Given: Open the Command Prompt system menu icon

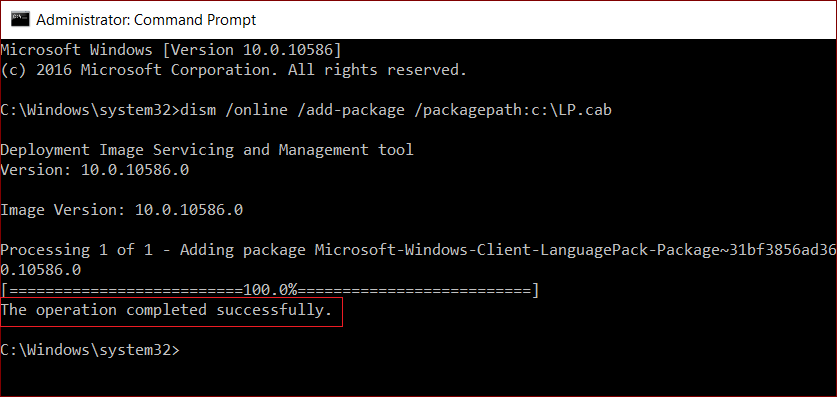Looking at the screenshot, I should point(20,20).
